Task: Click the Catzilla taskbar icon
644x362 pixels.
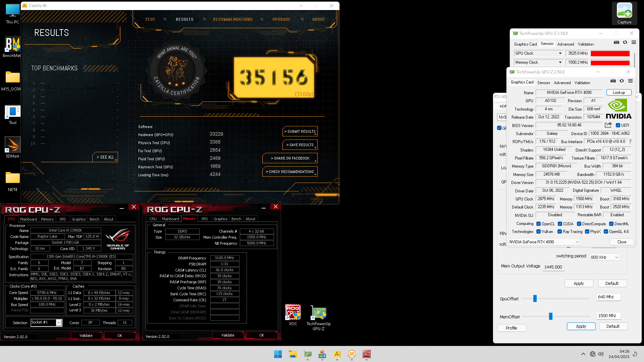Action: [337, 354]
